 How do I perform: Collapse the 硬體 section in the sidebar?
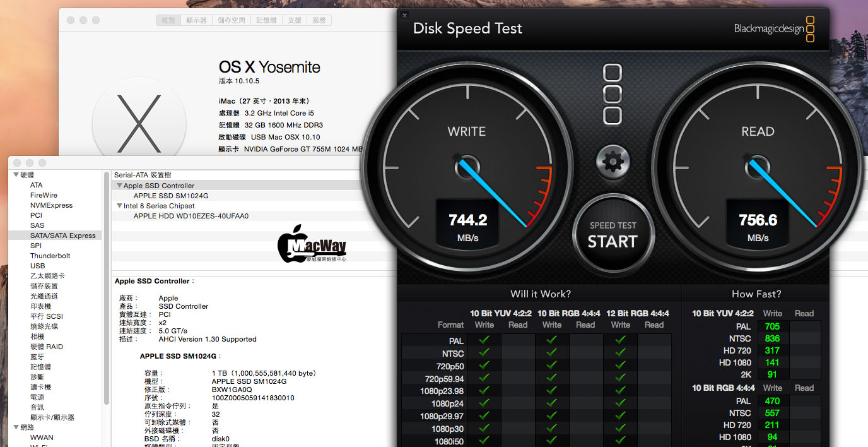[15, 175]
